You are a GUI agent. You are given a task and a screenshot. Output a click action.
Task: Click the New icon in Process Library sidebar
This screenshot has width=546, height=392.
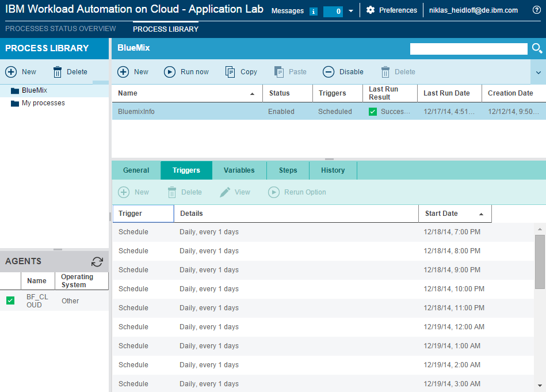(x=11, y=72)
